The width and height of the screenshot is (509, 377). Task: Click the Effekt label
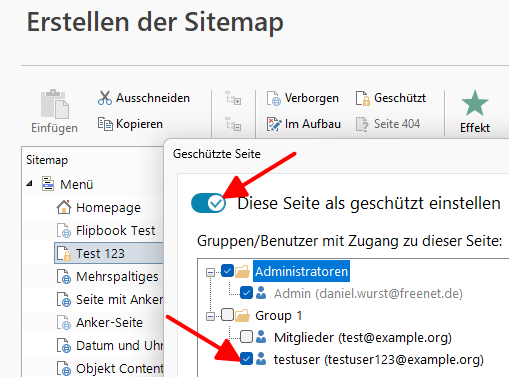coord(475,128)
